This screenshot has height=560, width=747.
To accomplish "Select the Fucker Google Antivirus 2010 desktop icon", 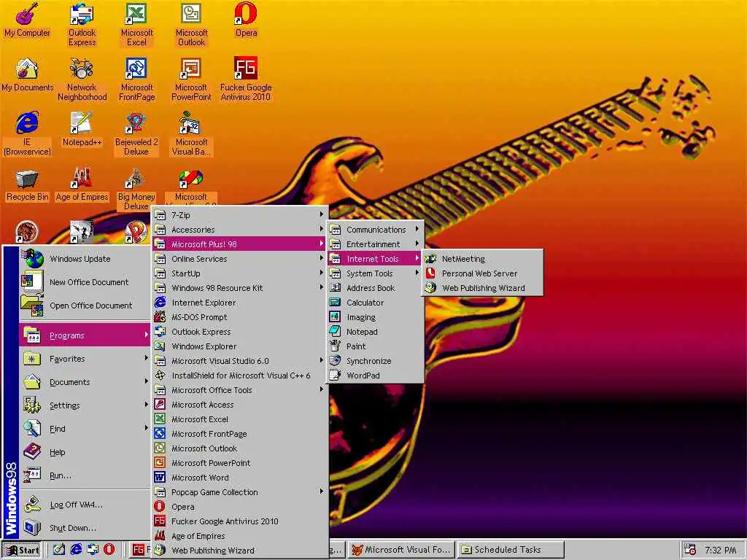I will coord(246,79).
